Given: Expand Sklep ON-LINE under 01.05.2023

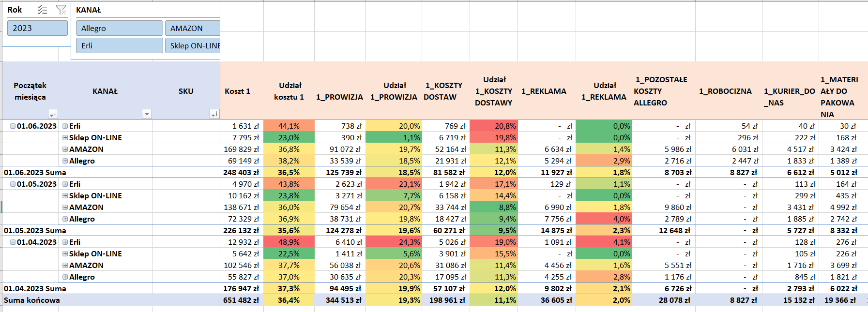Looking at the screenshot, I should [x=65, y=196].
